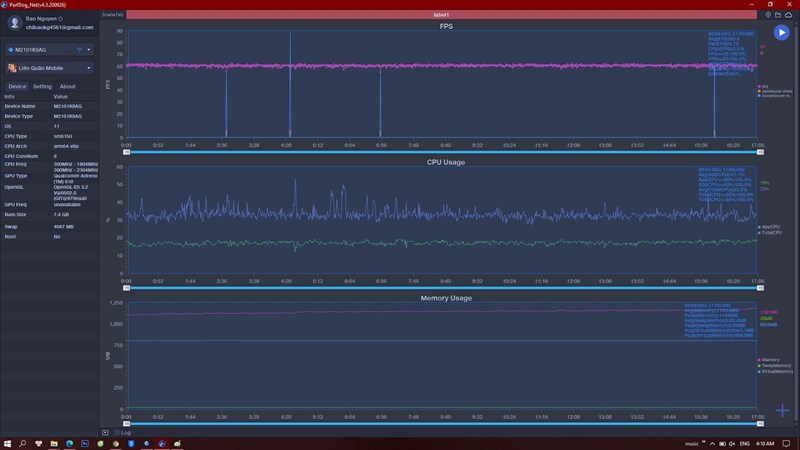Click the Memory Usage right range handle
Viewport: 800px width, 450px height.
pyautogui.click(x=760, y=423)
